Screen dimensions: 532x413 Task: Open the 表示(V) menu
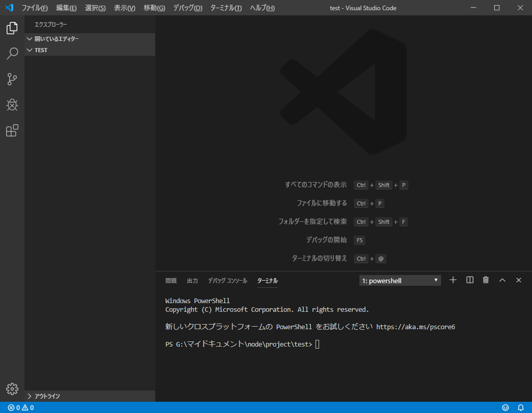[125, 8]
